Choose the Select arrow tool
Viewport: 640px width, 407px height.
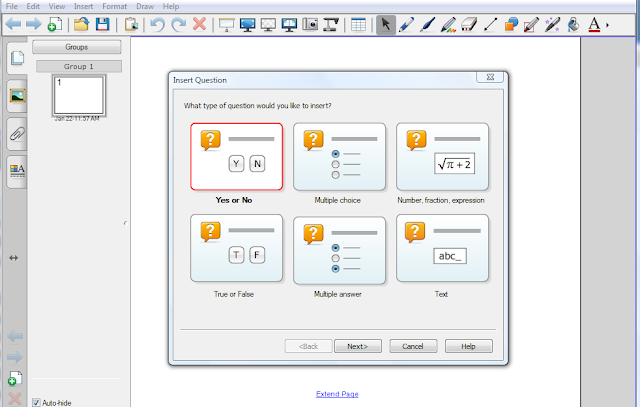(386, 24)
